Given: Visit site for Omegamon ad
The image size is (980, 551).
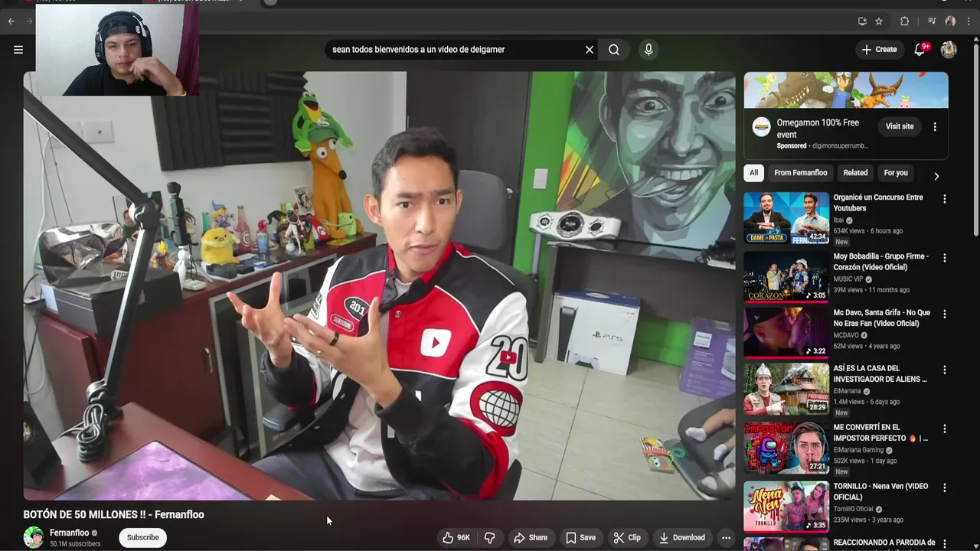Looking at the screenshot, I should [900, 126].
